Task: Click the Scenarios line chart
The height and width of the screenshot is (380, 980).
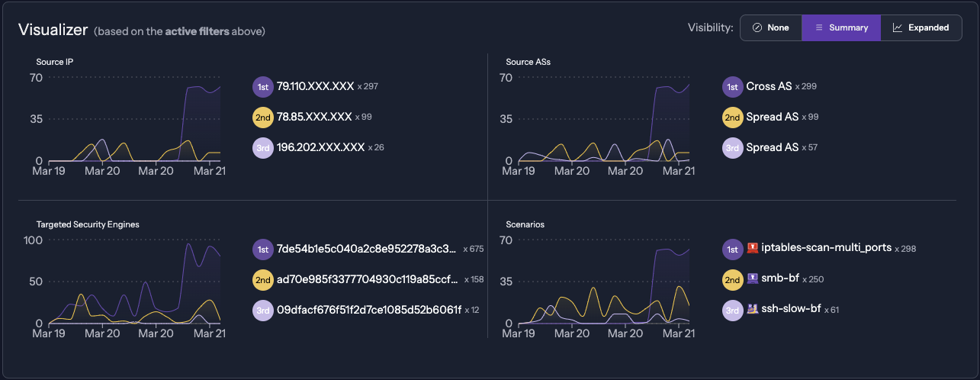Action: click(604, 282)
